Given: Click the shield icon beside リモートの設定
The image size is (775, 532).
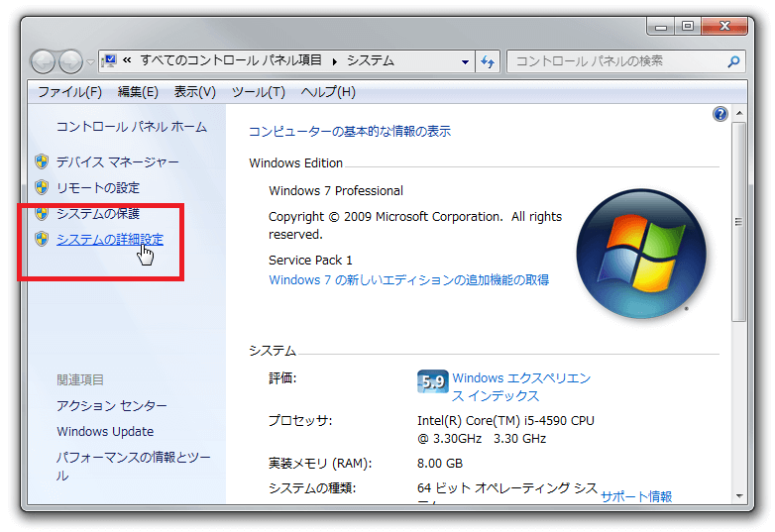Looking at the screenshot, I should [x=42, y=187].
